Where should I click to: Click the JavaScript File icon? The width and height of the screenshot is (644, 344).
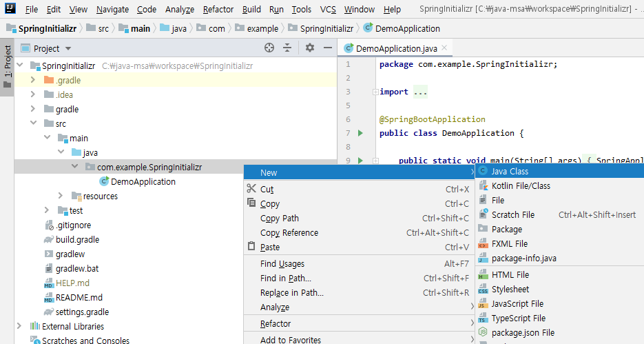click(483, 304)
